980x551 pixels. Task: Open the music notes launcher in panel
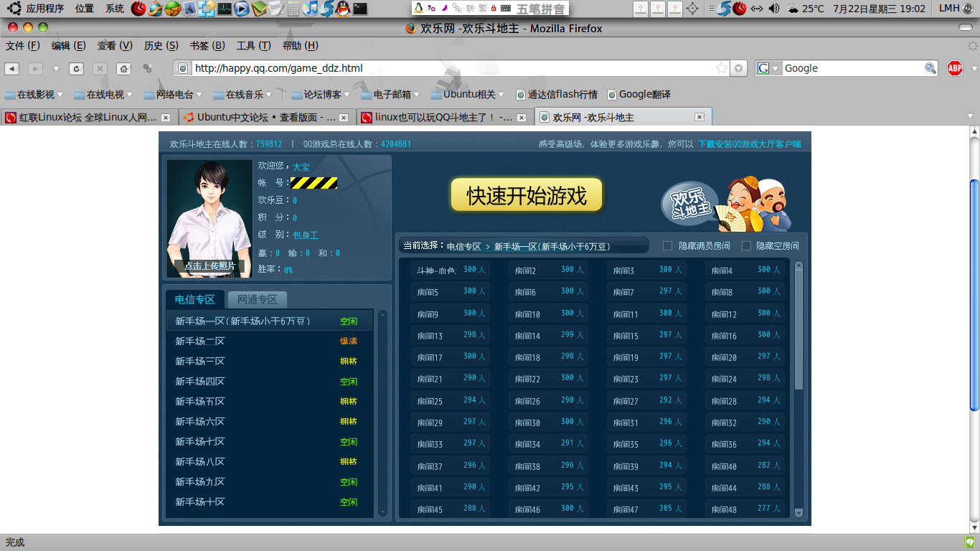point(310,9)
